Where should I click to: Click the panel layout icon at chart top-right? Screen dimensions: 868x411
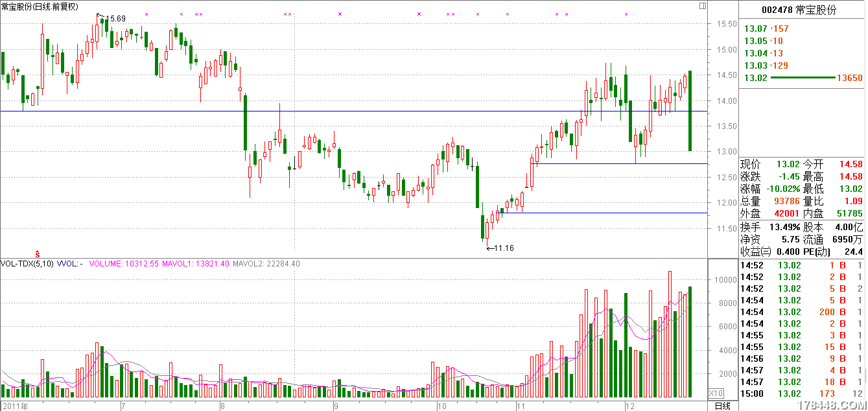[703, 6]
